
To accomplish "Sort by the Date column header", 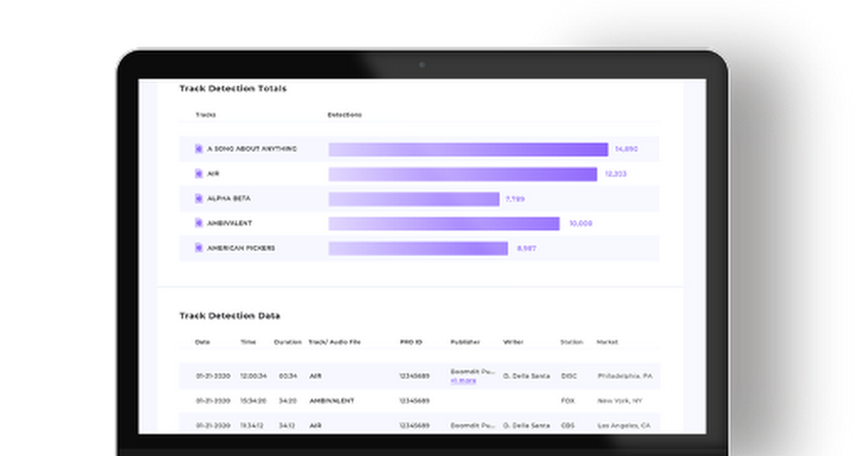I will pos(203,342).
